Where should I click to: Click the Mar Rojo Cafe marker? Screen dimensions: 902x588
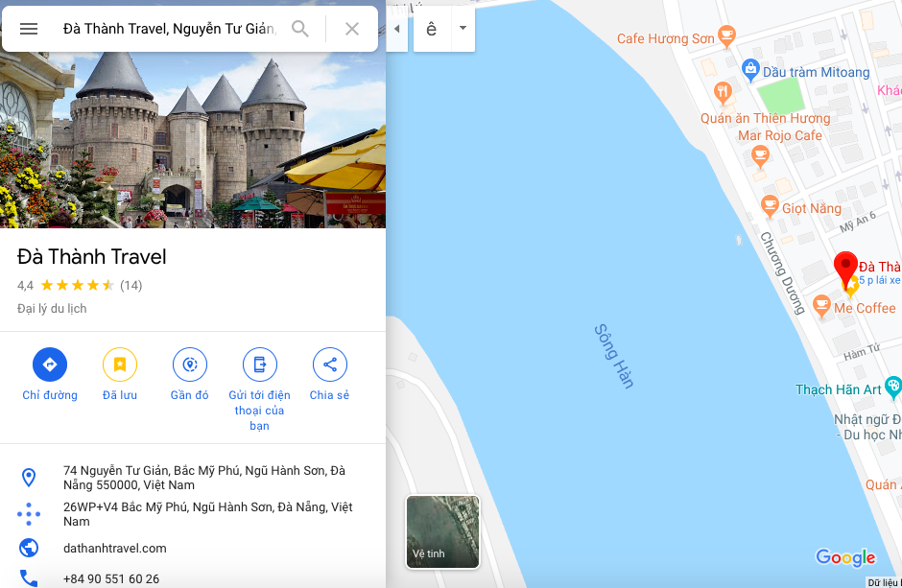(761, 155)
